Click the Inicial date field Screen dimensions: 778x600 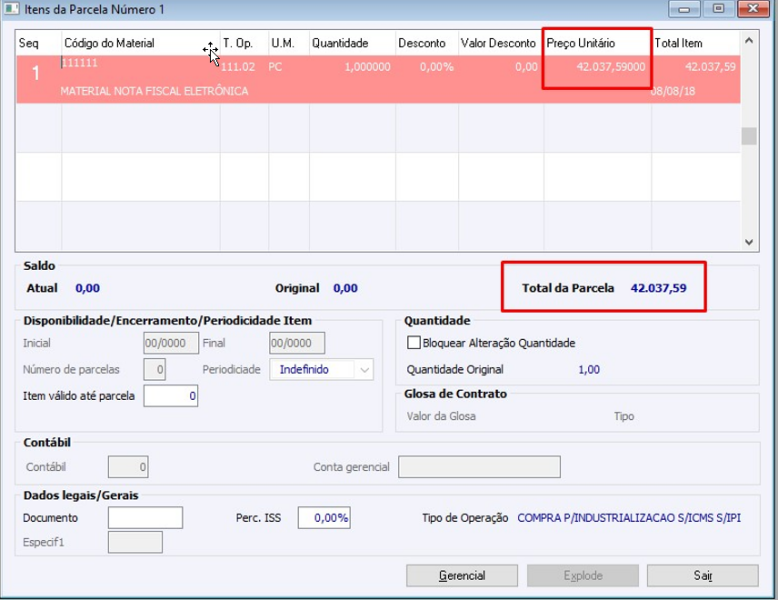[171, 343]
